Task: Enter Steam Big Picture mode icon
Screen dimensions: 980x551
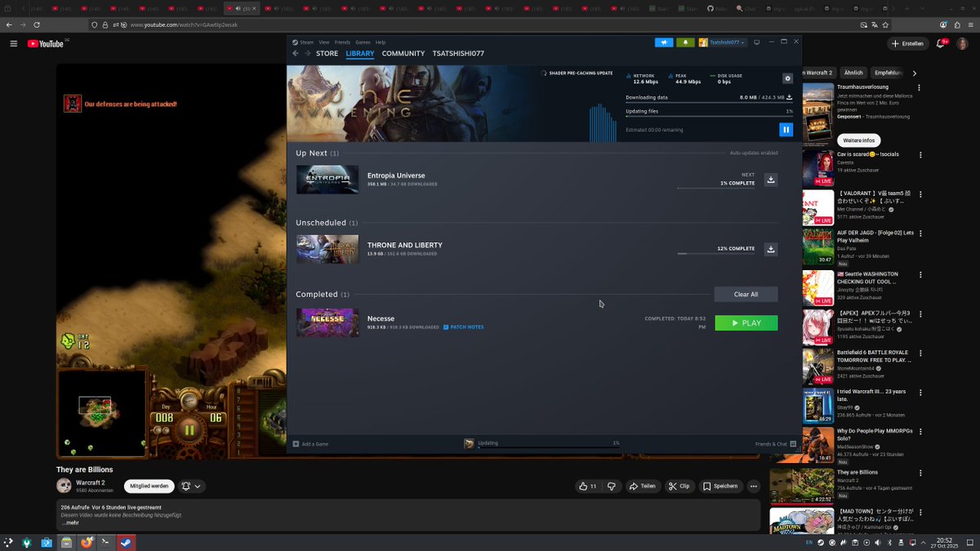Action: (x=756, y=42)
